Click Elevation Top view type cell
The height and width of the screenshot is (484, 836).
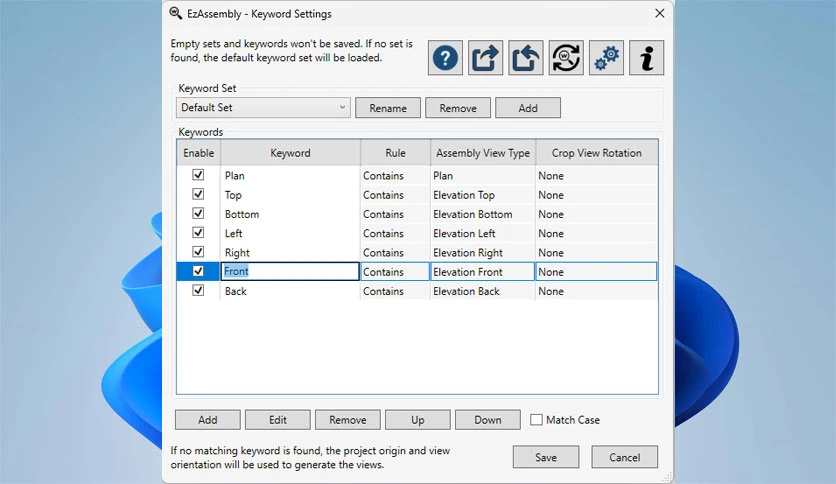pyautogui.click(x=483, y=195)
